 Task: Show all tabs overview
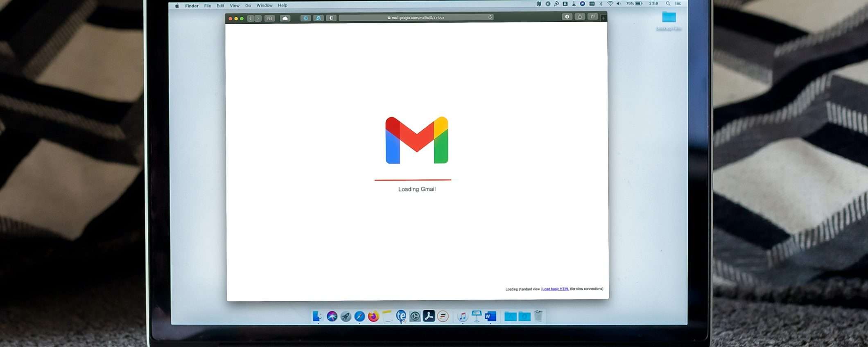592,17
